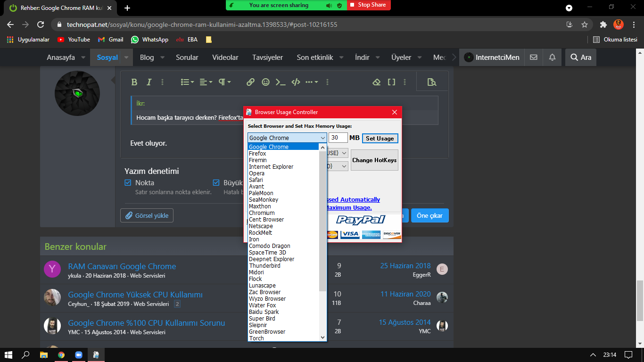Open the WhatsApp bookmark
644x362 pixels.
[150, 40]
